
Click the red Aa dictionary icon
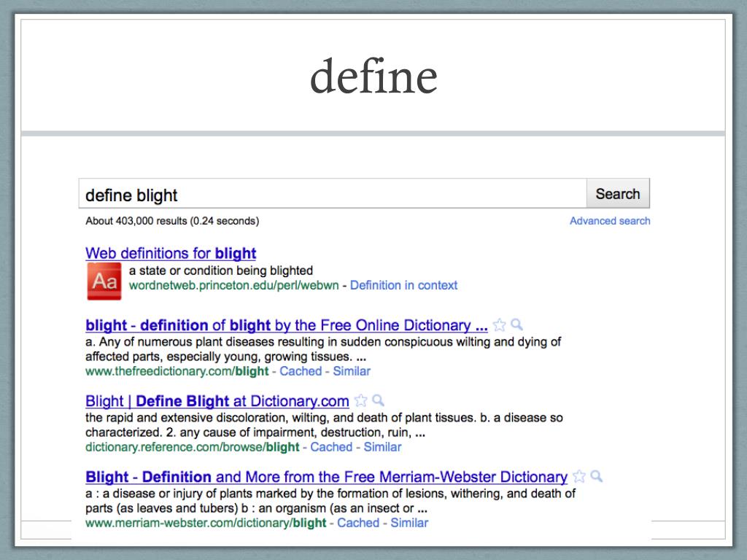(104, 281)
